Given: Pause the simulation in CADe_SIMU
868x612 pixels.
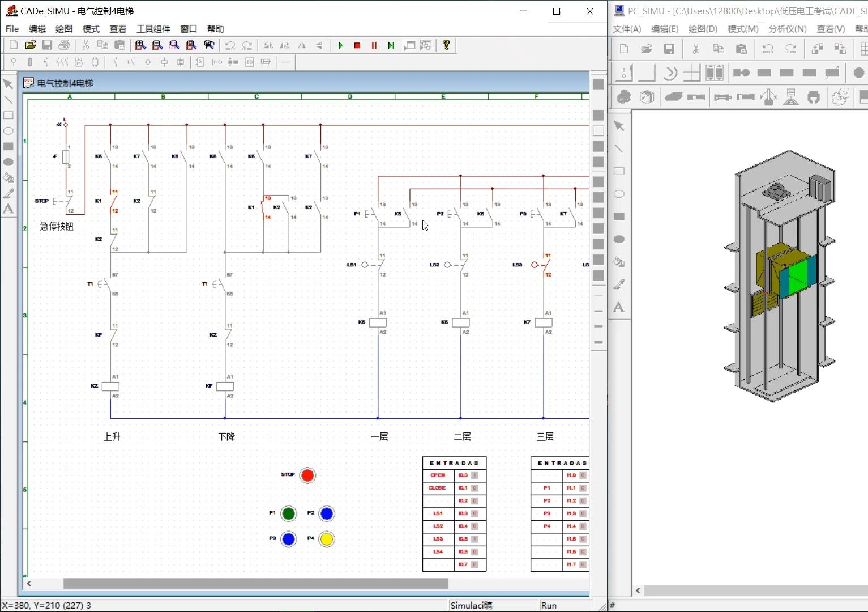Looking at the screenshot, I should point(374,45).
